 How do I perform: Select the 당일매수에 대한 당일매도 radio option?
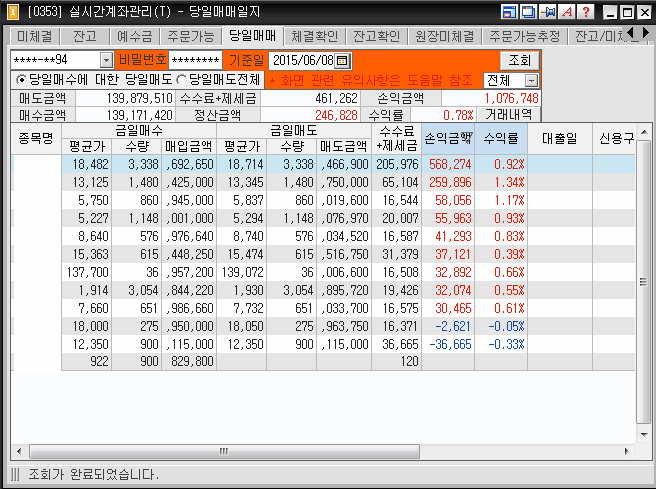click(x=21, y=79)
